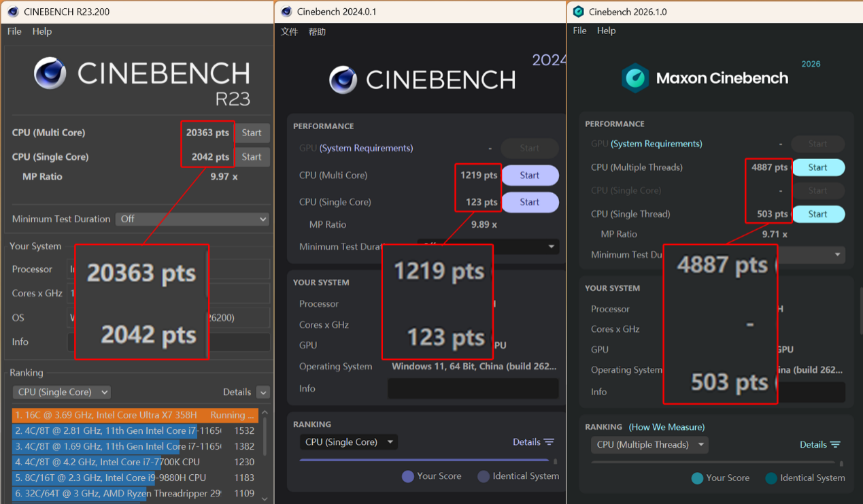Click the Info field in Cinebench R23
The height and width of the screenshot is (504, 863).
[x=169, y=342]
